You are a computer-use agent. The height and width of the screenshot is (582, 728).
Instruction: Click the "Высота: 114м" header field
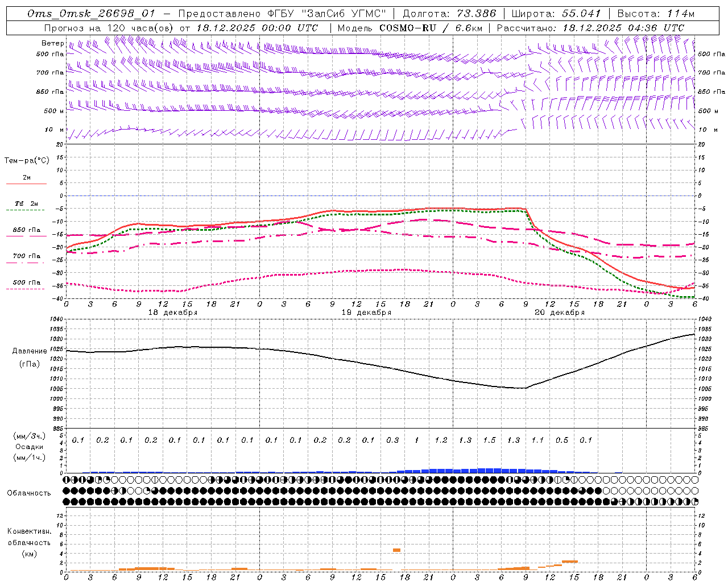(x=656, y=14)
